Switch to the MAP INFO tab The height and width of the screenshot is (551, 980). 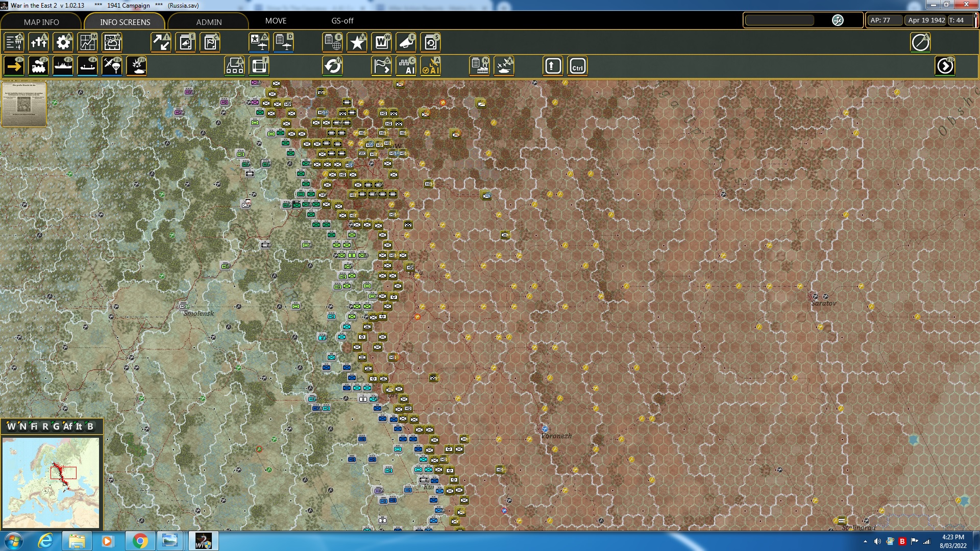[x=41, y=22]
